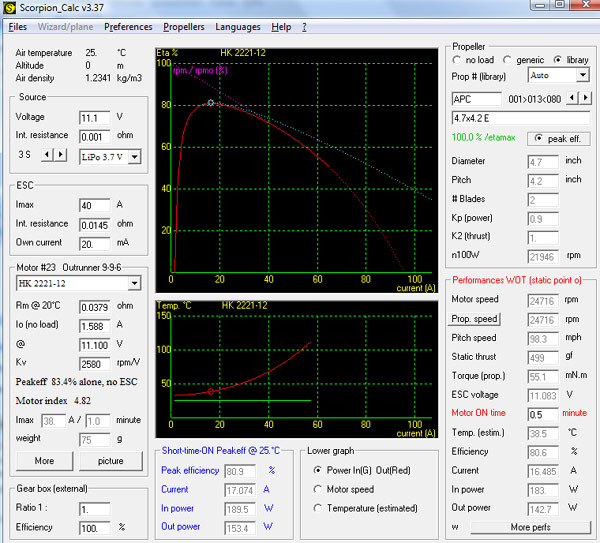
Task: Click the More motor button
Action: 44,461
